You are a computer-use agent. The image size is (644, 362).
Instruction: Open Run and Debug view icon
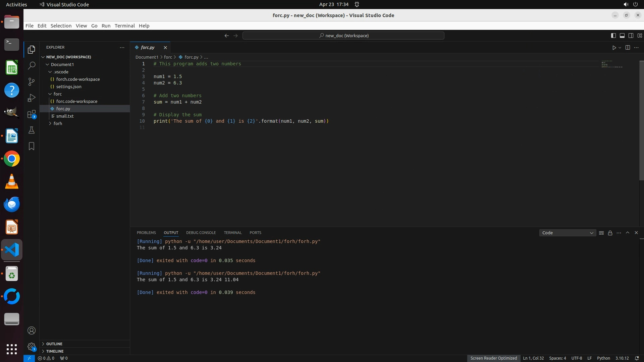click(32, 98)
